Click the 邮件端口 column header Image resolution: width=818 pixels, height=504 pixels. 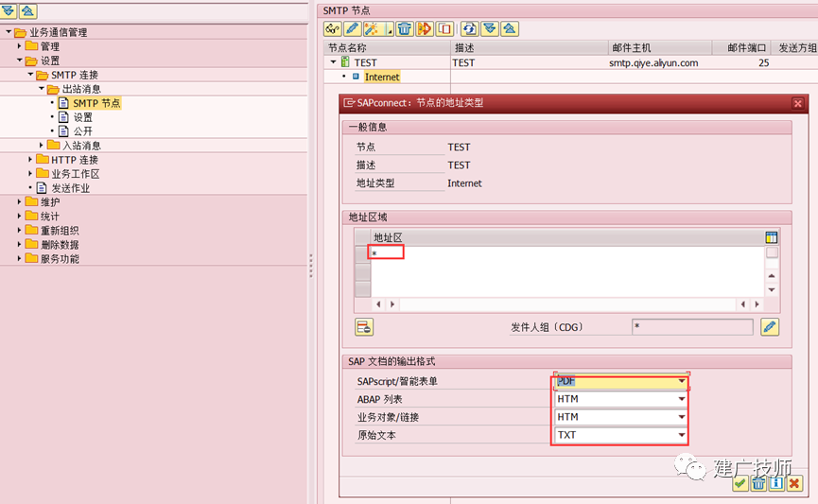tap(741, 48)
